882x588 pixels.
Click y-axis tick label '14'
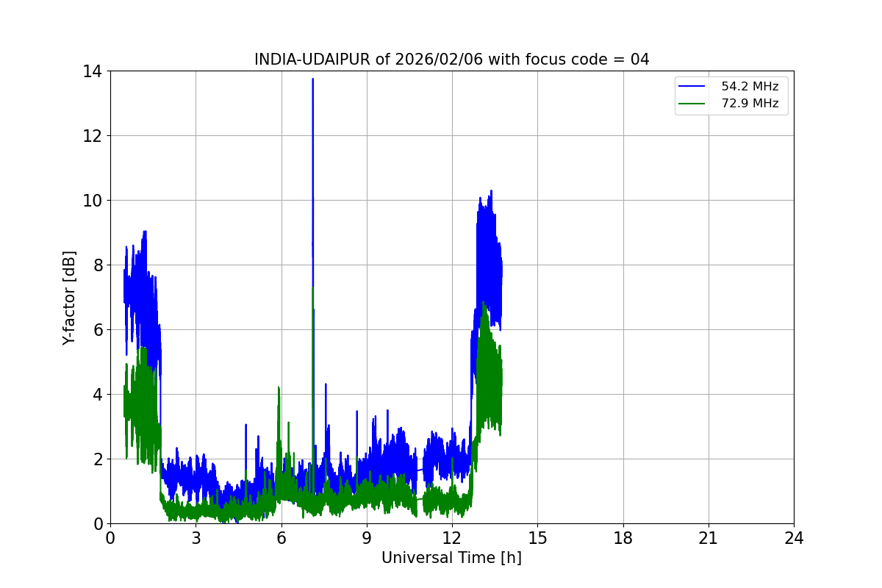[x=93, y=71]
